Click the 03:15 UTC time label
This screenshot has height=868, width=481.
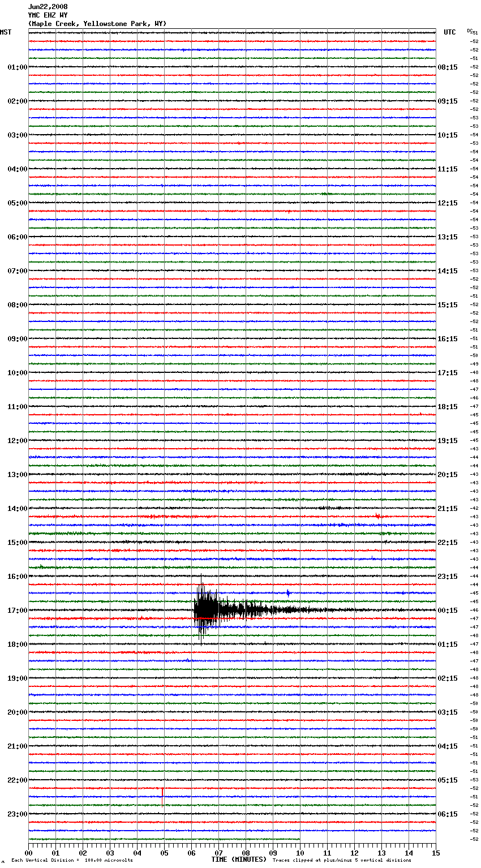[448, 712]
